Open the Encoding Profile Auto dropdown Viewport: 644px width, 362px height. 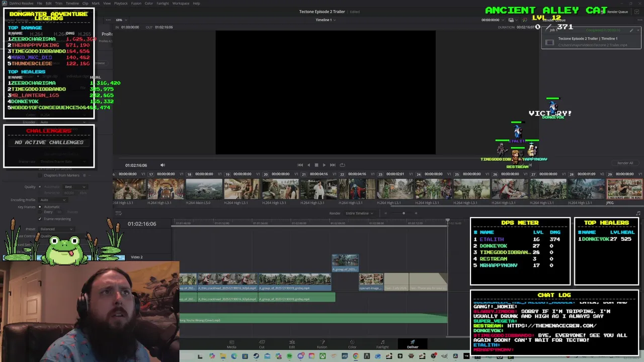tap(53, 200)
